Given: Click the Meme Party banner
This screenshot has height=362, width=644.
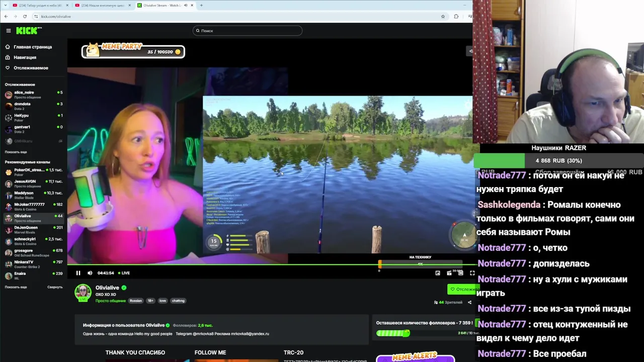Looking at the screenshot, I should coord(133,50).
